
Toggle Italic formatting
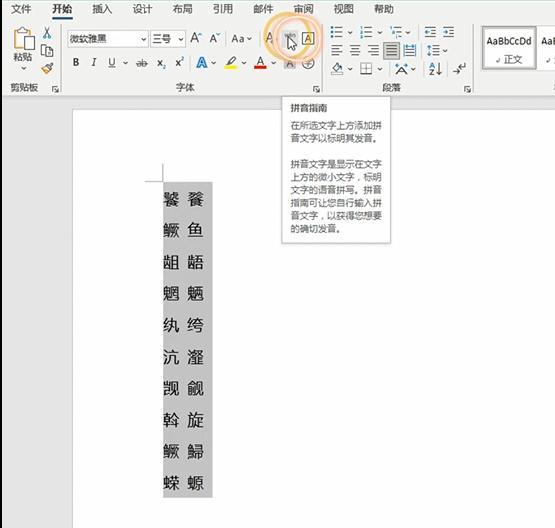point(94,63)
